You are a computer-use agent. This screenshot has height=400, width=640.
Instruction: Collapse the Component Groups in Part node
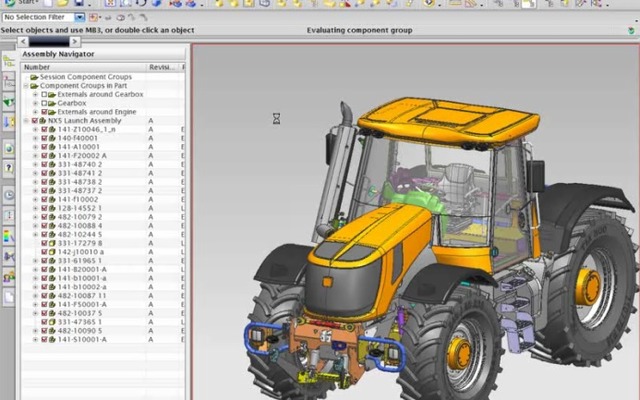pyautogui.click(x=26, y=86)
